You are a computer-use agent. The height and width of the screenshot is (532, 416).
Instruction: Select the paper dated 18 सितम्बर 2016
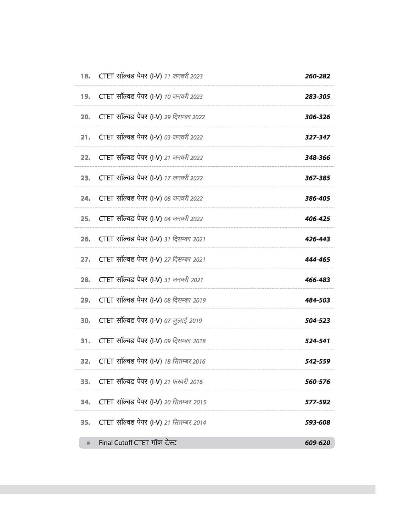204,361
